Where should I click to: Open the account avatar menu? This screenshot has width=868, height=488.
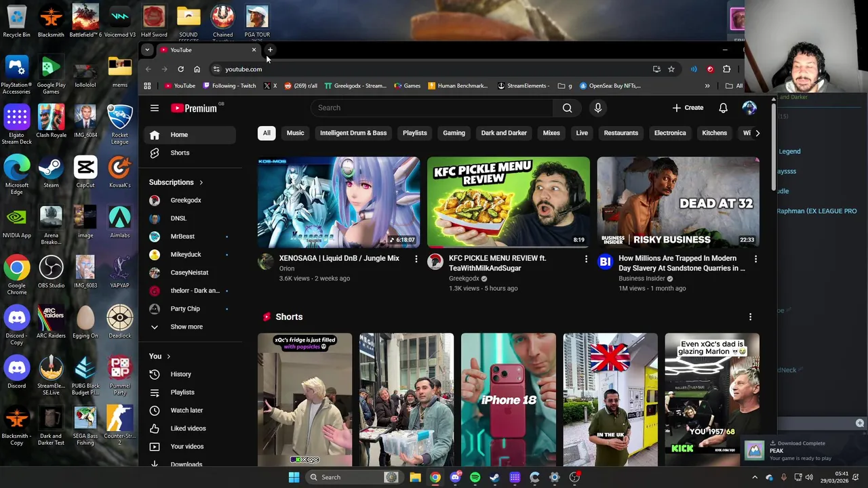click(x=749, y=108)
